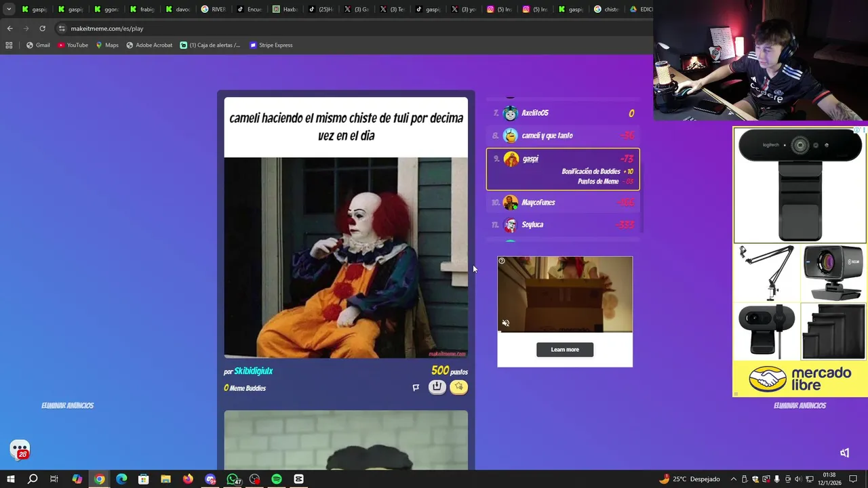
Task: Select Soyluca leaderboard row
Action: (x=563, y=224)
